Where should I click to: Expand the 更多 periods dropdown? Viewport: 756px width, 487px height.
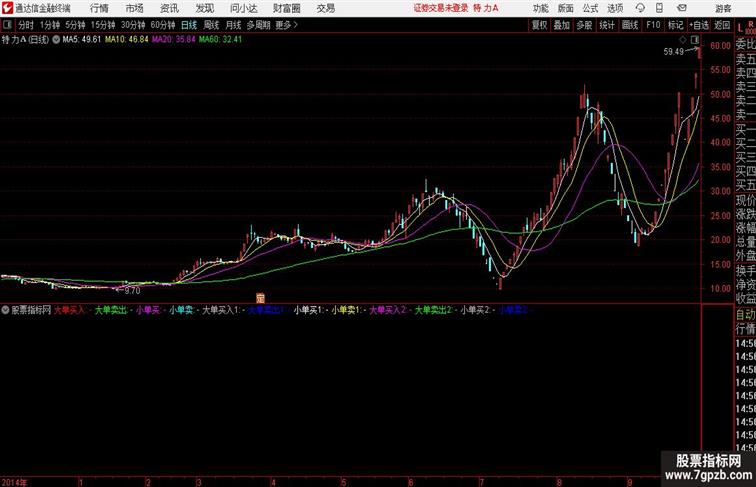click(x=286, y=25)
